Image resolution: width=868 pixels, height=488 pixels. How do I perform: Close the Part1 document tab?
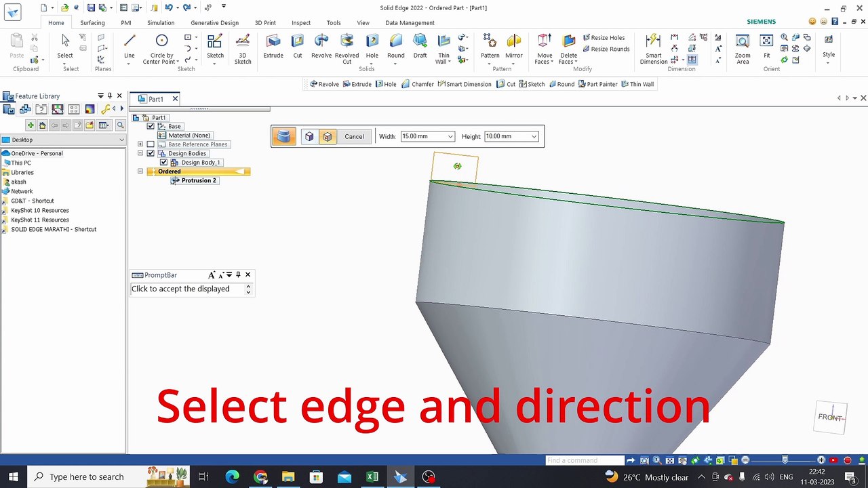[x=174, y=99]
